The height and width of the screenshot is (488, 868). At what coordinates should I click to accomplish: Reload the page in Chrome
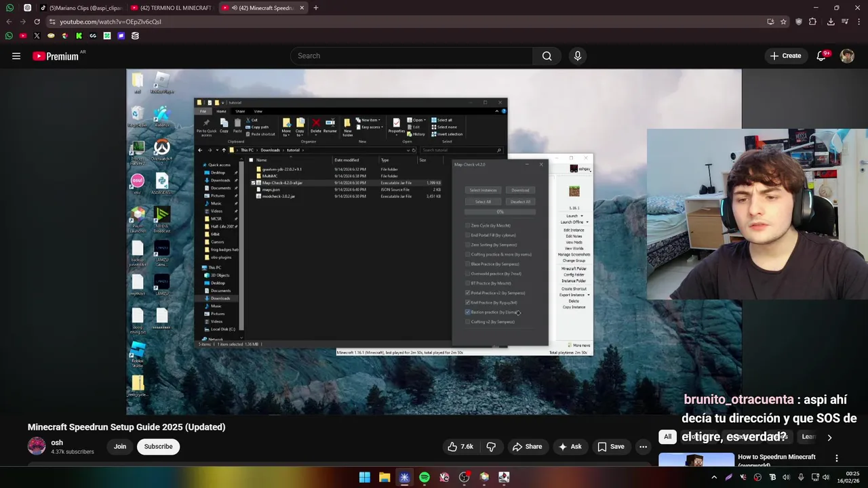pos(37,22)
